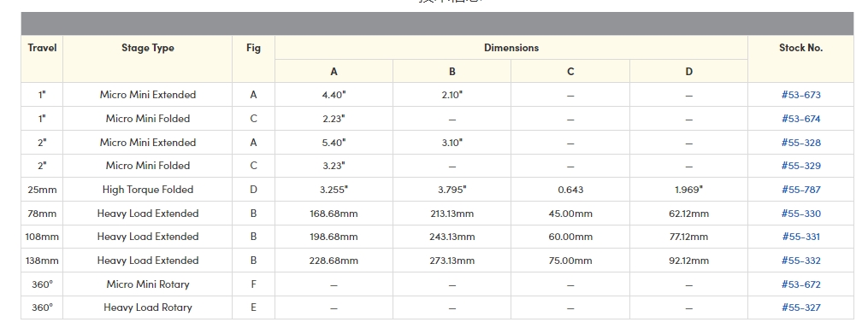Open stock number #55-330 link

pyautogui.click(x=800, y=214)
